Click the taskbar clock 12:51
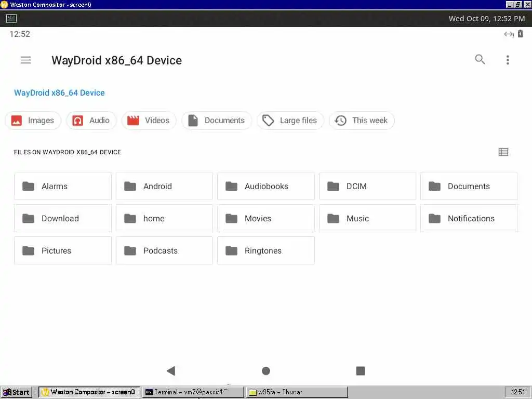This screenshot has height=399, width=532. point(518,392)
